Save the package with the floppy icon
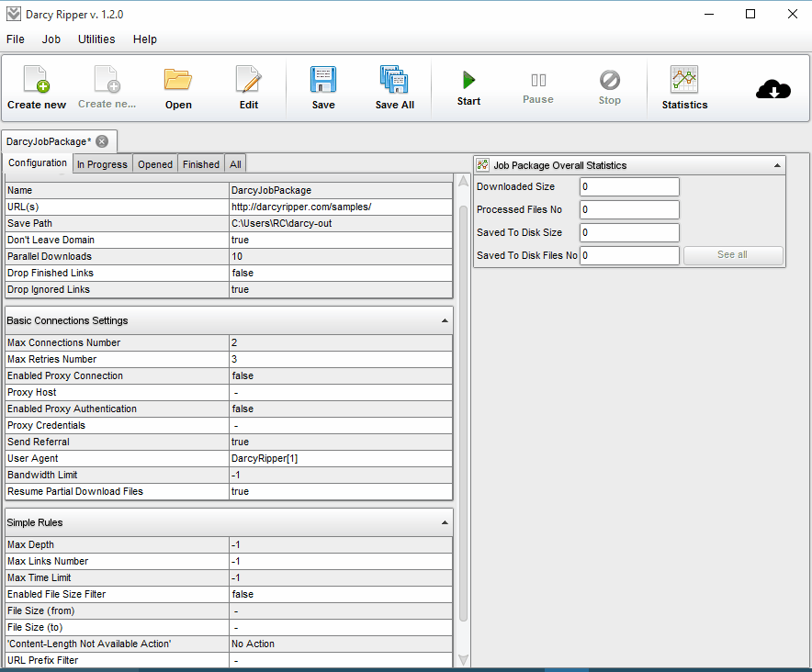This screenshot has height=672, width=812. (323, 80)
